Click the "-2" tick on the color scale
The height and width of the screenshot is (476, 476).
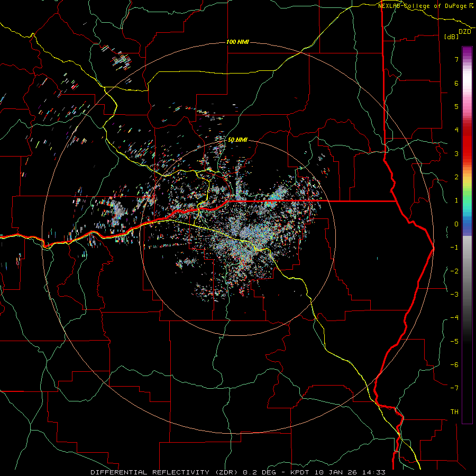(x=454, y=271)
